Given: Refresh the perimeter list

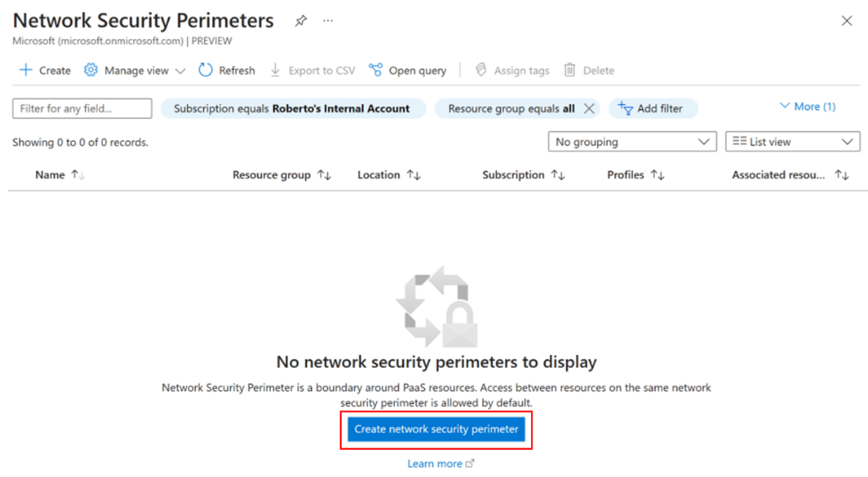Looking at the screenshot, I should [227, 70].
